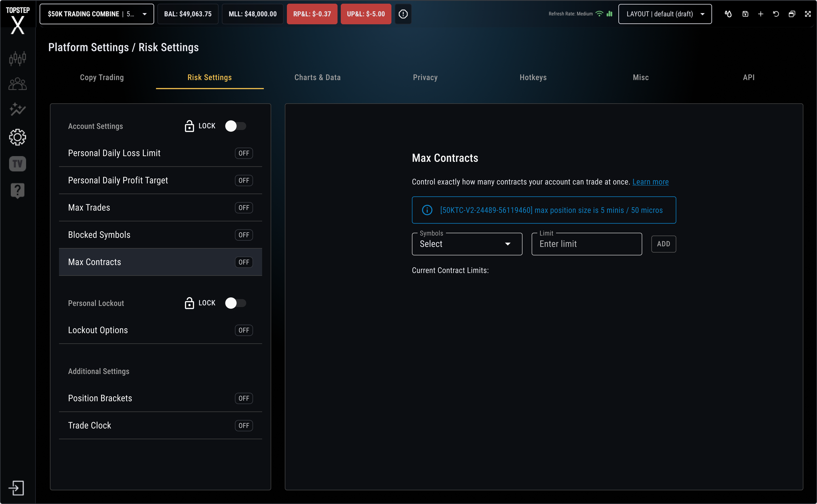Switch to the Hotkeys tab
Viewport: 817px width, 504px height.
pos(533,77)
